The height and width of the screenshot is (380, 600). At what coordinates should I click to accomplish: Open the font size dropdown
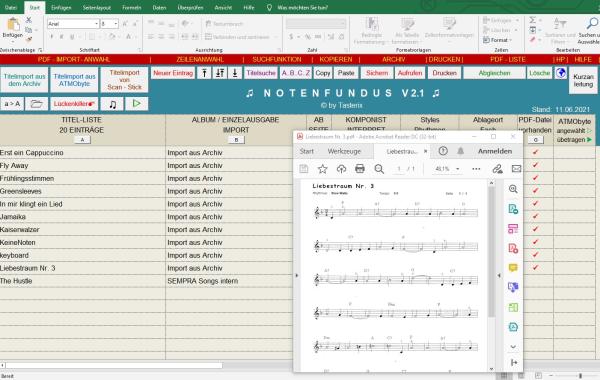116,24
